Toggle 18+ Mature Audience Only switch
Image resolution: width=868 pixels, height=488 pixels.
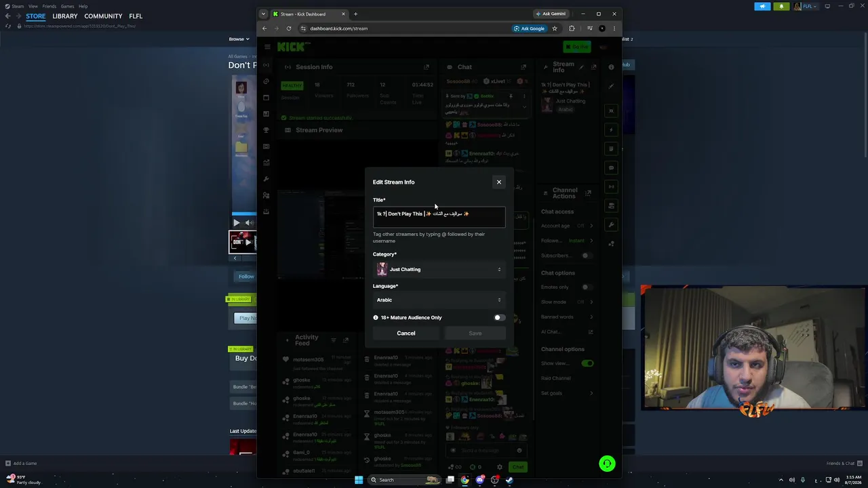499,317
